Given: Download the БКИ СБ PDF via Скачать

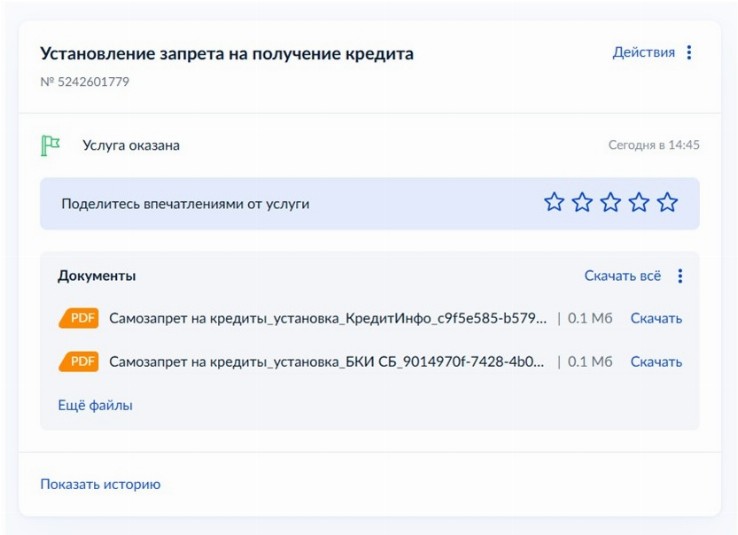Looking at the screenshot, I should [656, 362].
